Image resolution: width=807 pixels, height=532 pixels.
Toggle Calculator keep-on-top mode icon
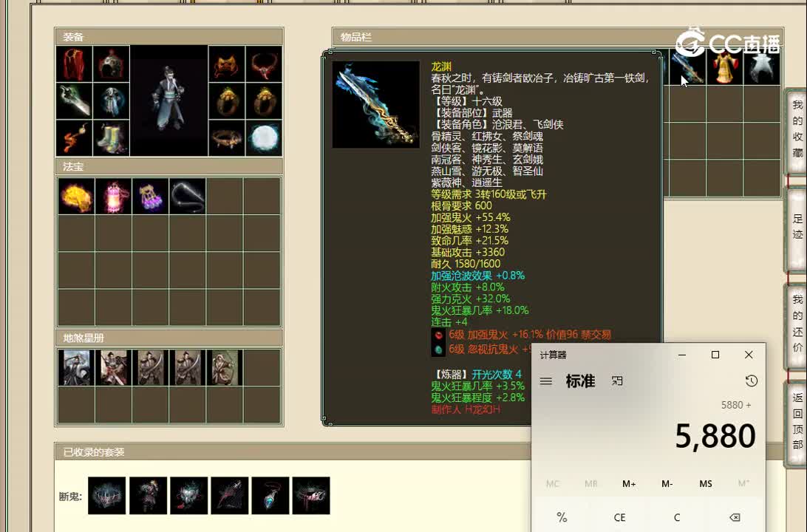coord(617,381)
